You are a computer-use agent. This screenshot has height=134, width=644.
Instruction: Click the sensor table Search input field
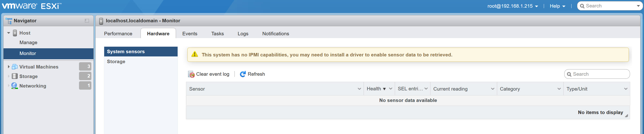[597, 74]
